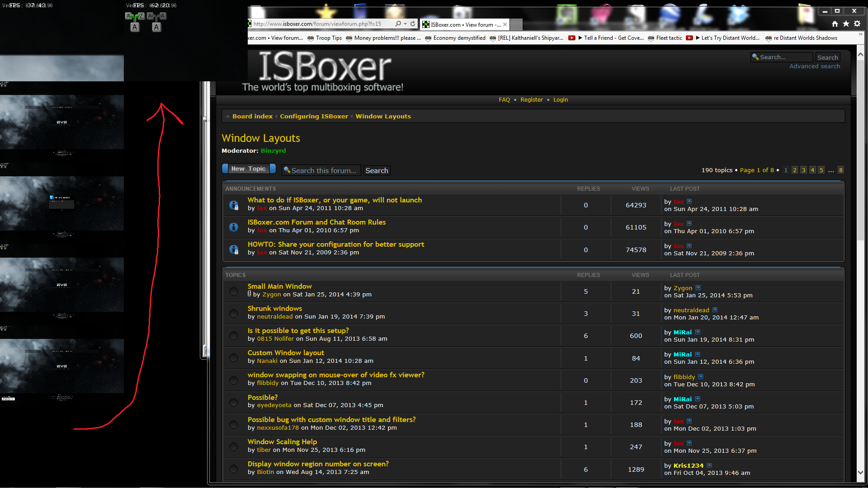
Task: Open 'What to do if ISBoxer' announcement
Action: [x=335, y=200]
